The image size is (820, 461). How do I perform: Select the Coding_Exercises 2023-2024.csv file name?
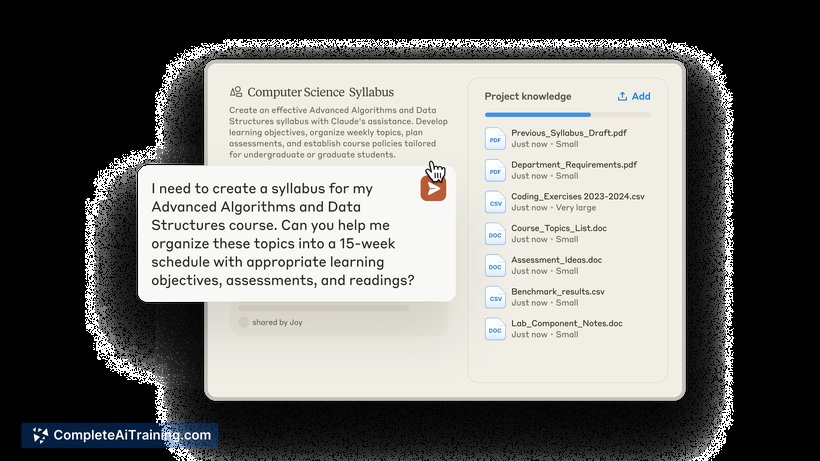click(578, 197)
